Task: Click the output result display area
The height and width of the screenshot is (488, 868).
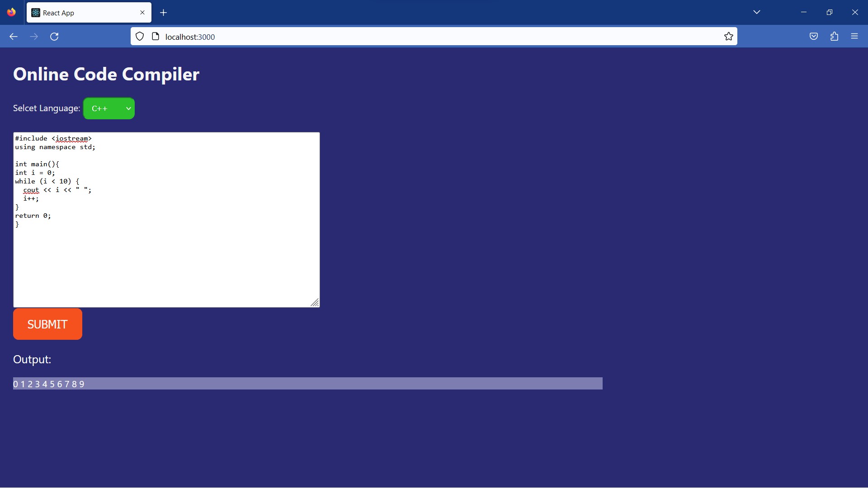Action: (307, 384)
